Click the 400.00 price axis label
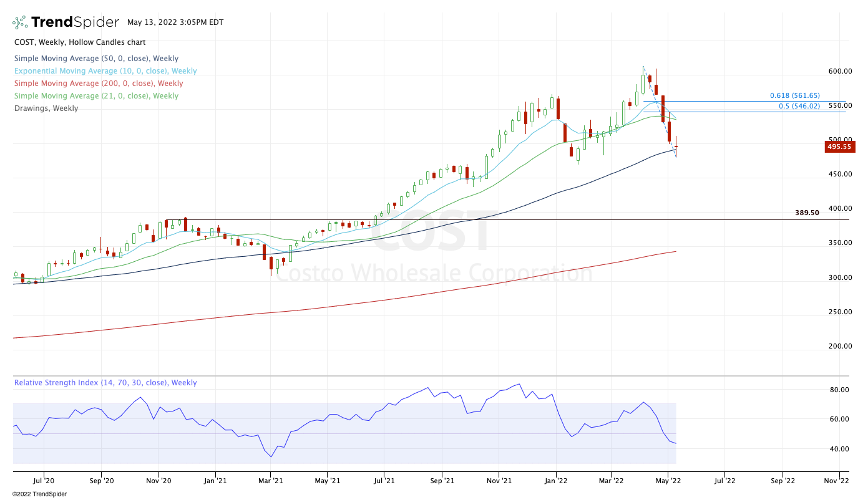The width and height of the screenshot is (868, 500). coord(840,209)
